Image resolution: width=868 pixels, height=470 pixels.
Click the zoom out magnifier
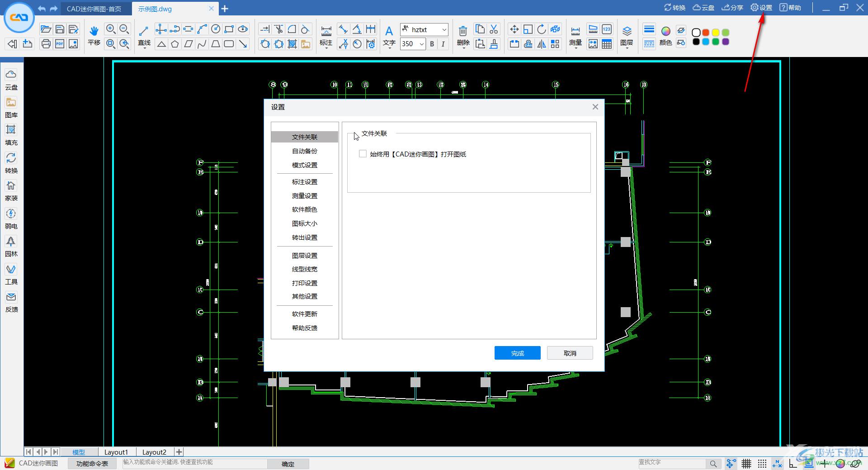124,29
